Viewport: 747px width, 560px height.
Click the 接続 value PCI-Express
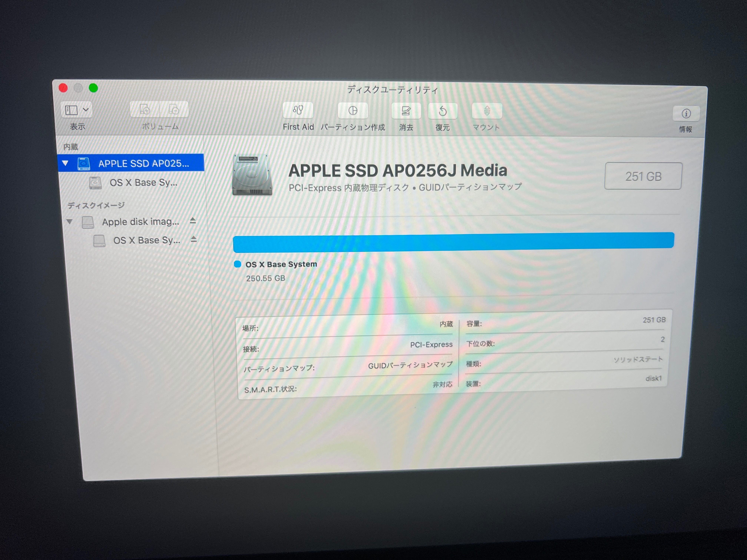(x=431, y=345)
